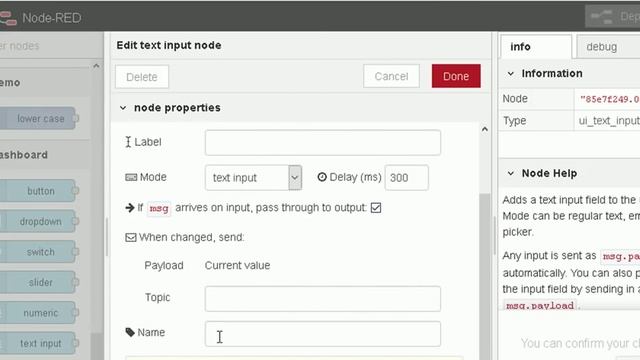This screenshot has height=360, width=640.
Task: Open the Mode dropdown showing text input
Action: pos(253,178)
